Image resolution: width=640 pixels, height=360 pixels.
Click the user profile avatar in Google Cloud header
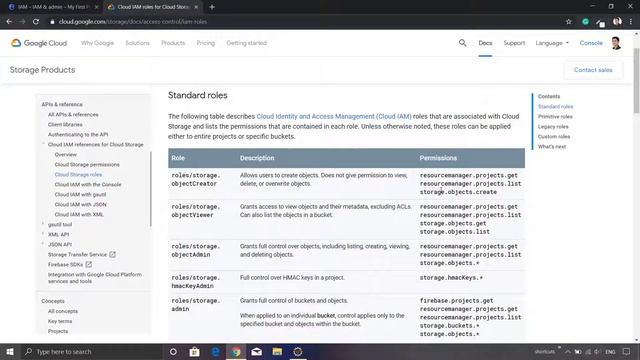tap(616, 43)
